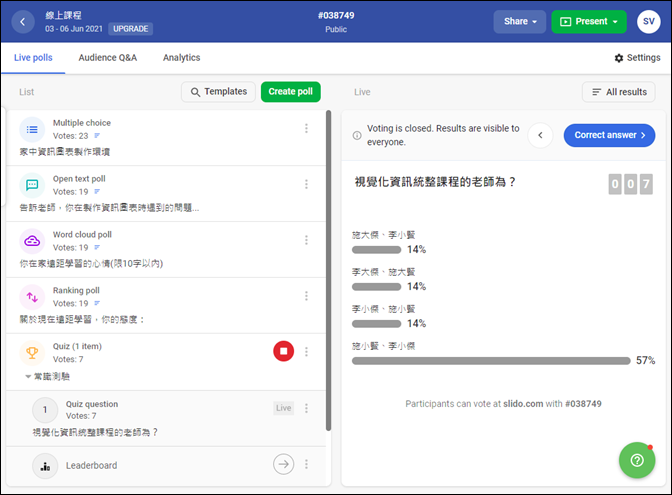Open Quiz question options menu
Image resolution: width=672 pixels, height=495 pixels.
306,408
